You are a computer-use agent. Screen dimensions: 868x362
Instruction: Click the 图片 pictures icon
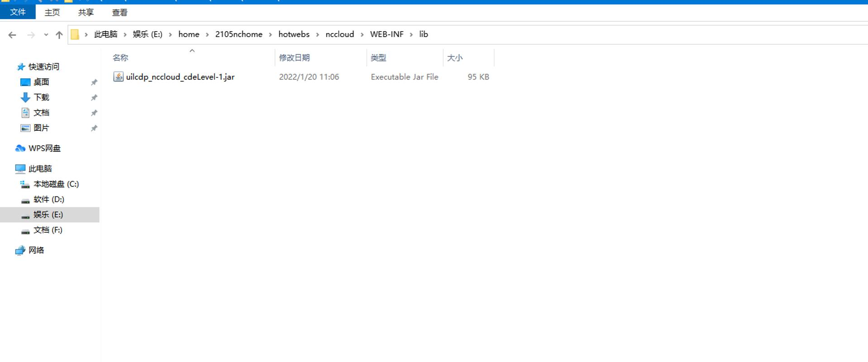coord(25,129)
